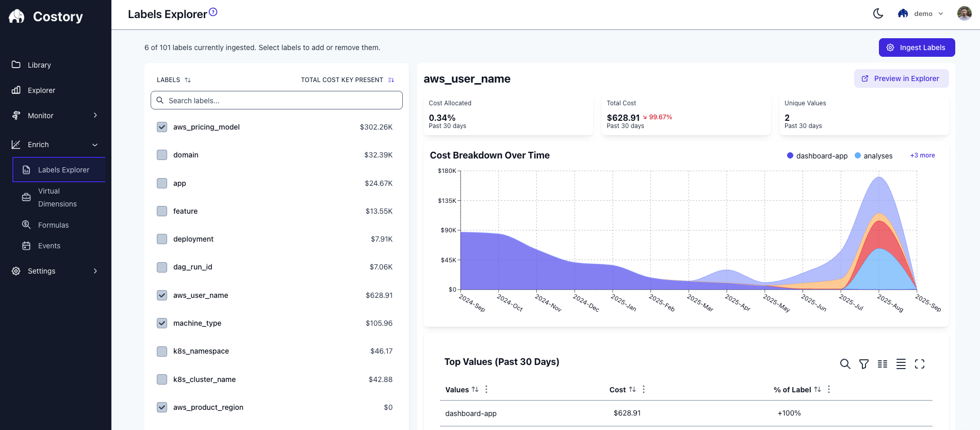Open Values column options menu

[486, 389]
